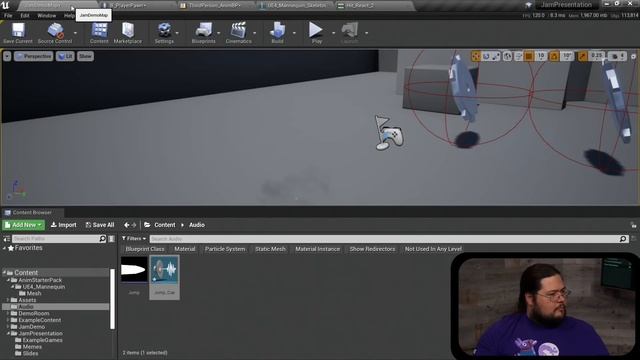Screen dimensions: 640x360
Task: Toggle the Not Used In Any Level filter
Action: (x=433, y=249)
